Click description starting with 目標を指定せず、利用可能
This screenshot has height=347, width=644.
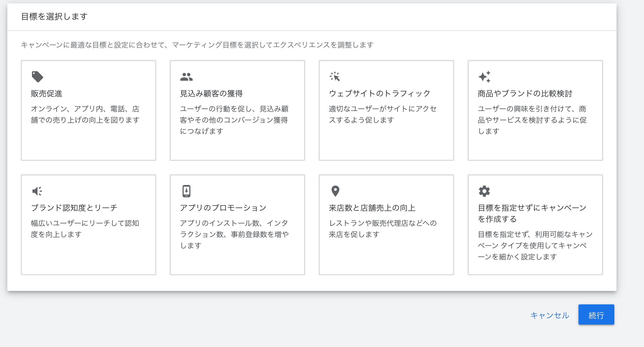point(535,246)
